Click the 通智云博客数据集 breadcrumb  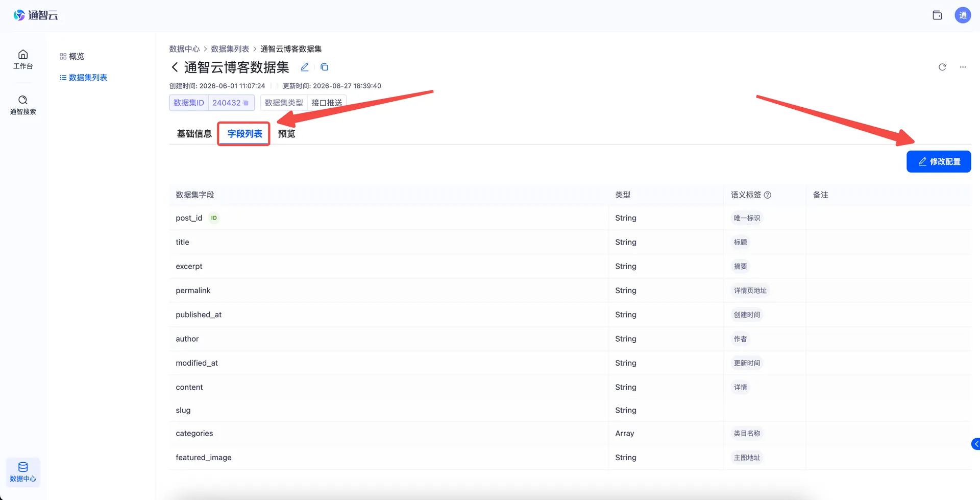(x=291, y=49)
